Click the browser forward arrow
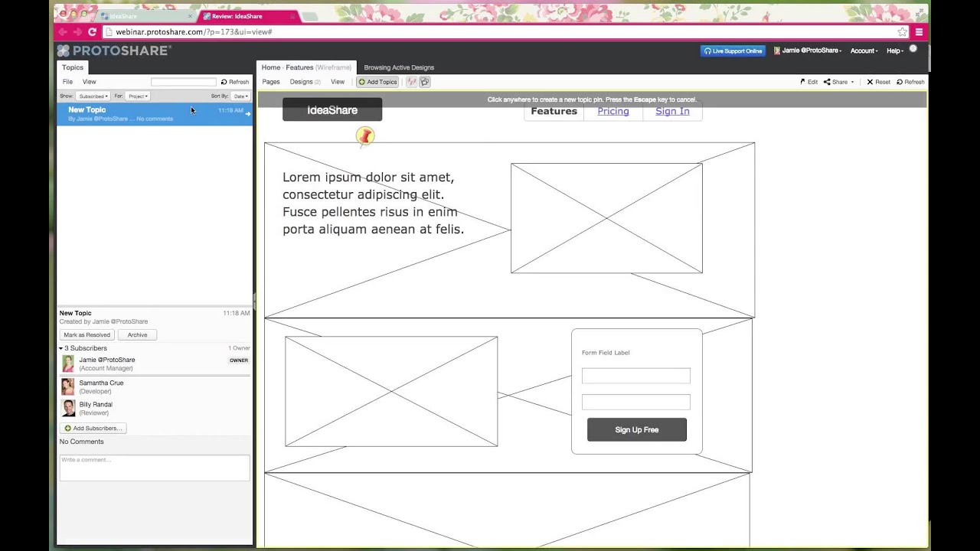This screenshot has height=551, width=980. [77, 32]
